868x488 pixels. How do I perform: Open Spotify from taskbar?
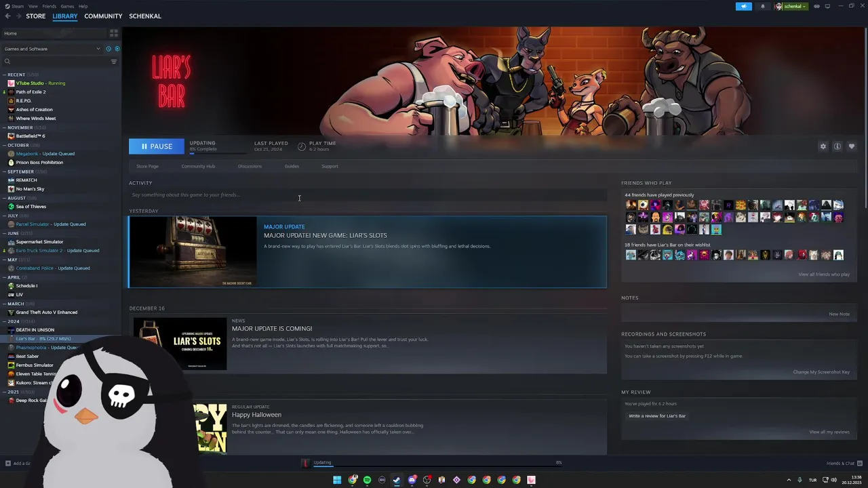click(x=367, y=480)
